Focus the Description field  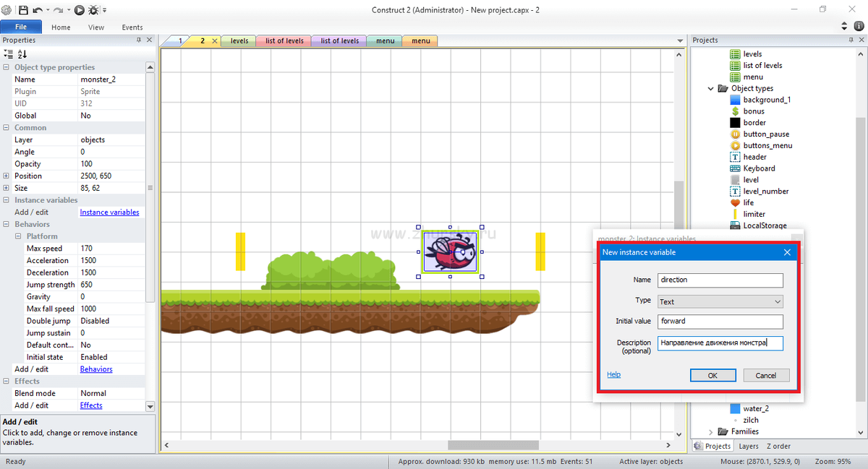pyautogui.click(x=720, y=343)
